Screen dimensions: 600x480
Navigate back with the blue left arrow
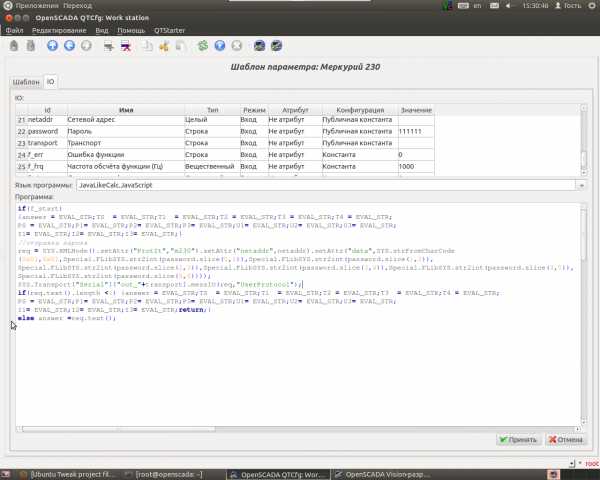click(x=68, y=45)
